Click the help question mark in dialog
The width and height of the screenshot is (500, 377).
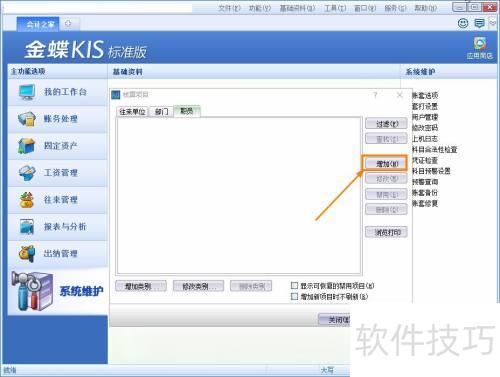[375, 95]
